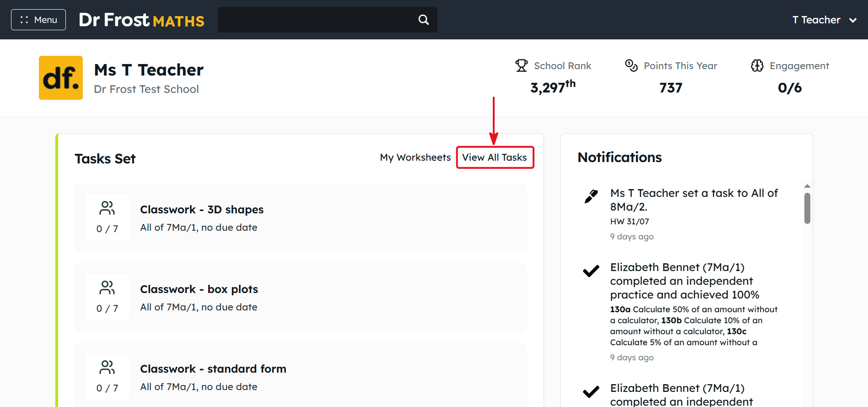Click the people icon for box plots task
The height and width of the screenshot is (407, 868).
107,288
